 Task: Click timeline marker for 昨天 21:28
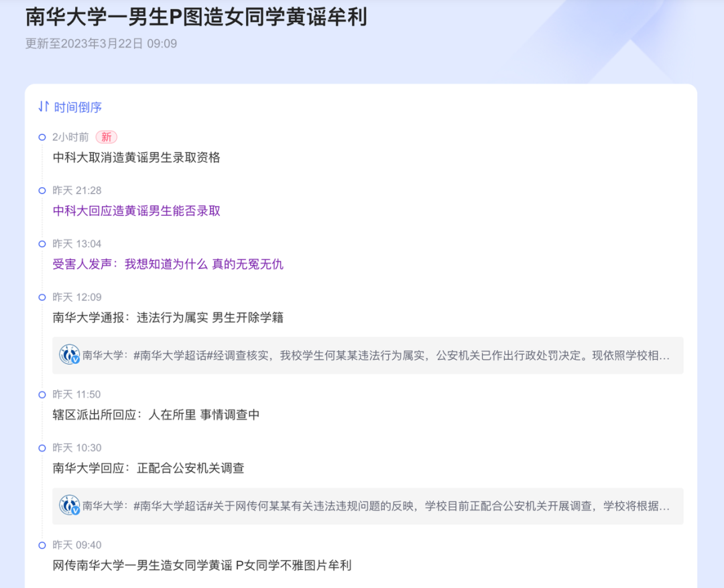coord(42,190)
